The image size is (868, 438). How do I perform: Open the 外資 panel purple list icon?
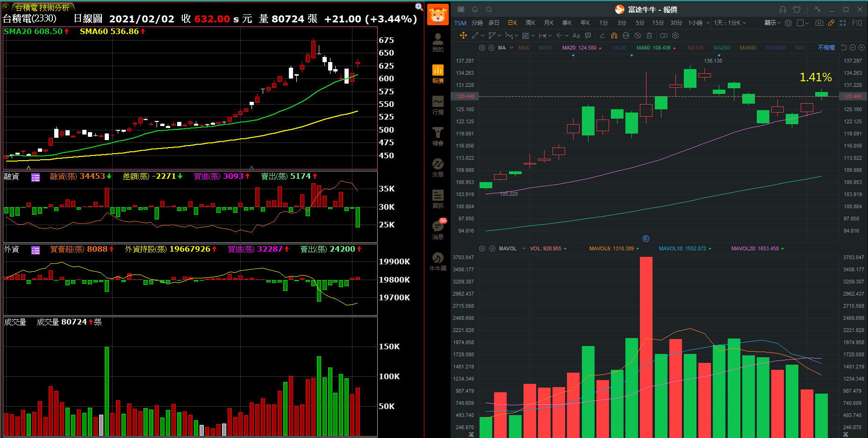(x=36, y=250)
